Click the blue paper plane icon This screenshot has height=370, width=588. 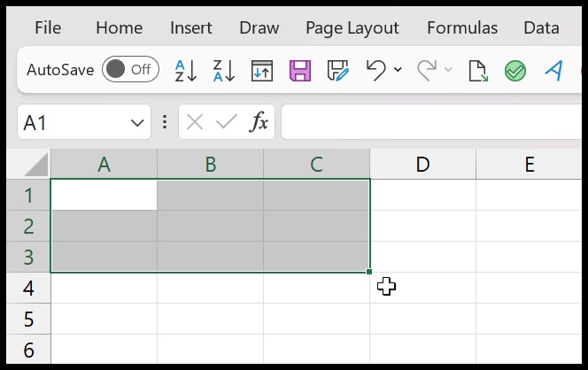click(554, 70)
